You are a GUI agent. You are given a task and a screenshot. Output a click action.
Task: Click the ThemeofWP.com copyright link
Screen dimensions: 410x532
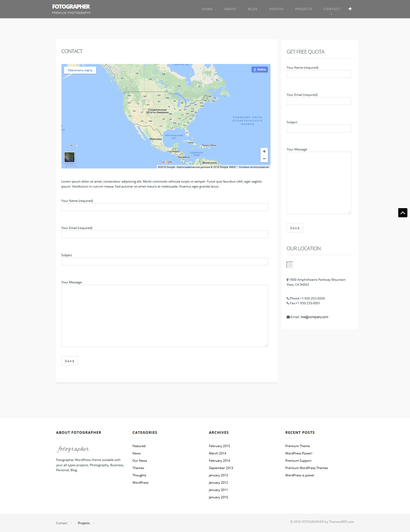[341, 522]
